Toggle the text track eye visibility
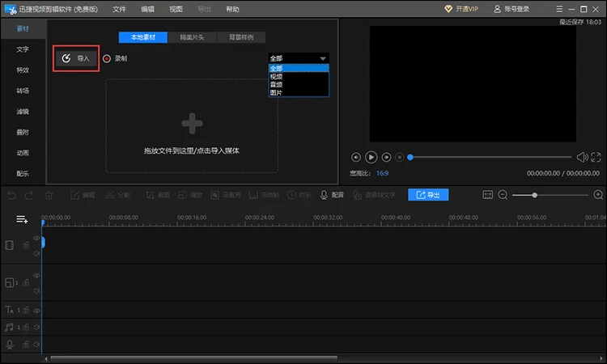This screenshot has width=607, height=364. point(36,310)
